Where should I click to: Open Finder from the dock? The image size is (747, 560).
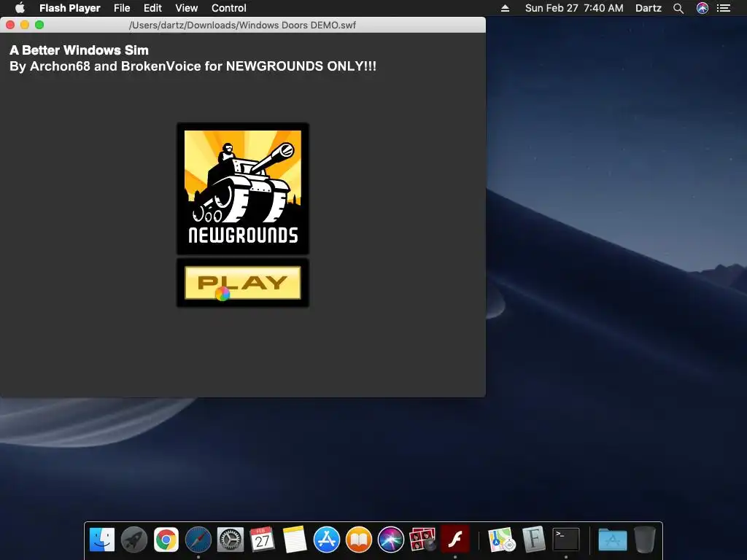pyautogui.click(x=102, y=540)
